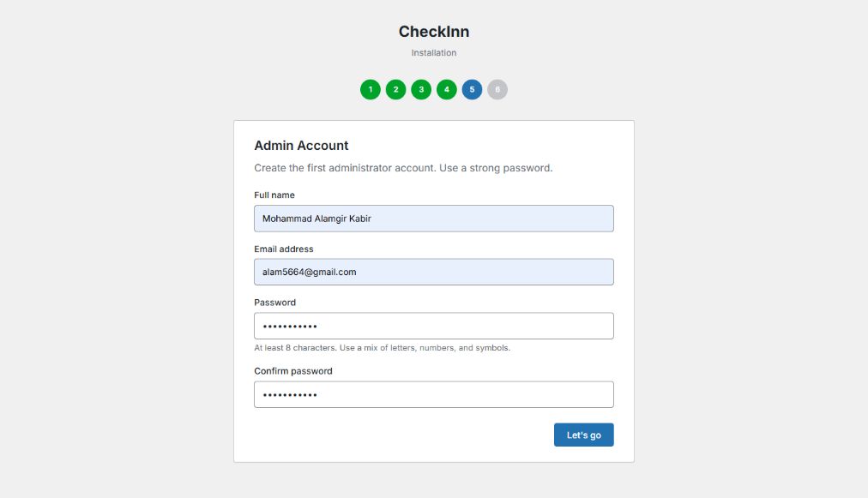Focus the Password input box
Viewport: 868px width, 498px height.
[x=434, y=326]
